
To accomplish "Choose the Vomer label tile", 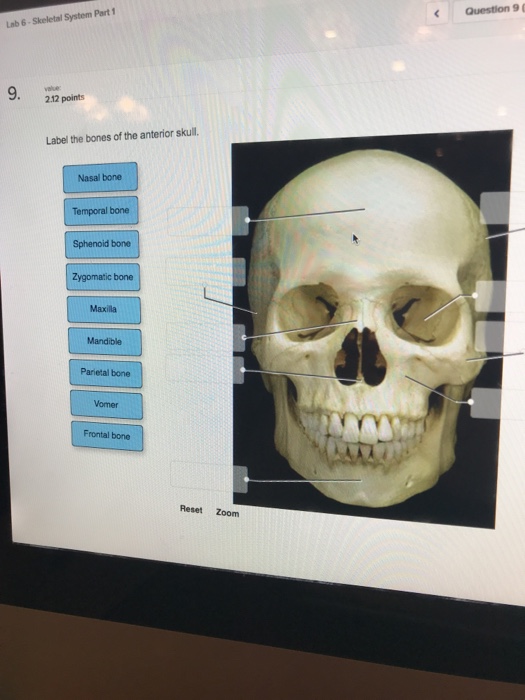I will coord(106,404).
